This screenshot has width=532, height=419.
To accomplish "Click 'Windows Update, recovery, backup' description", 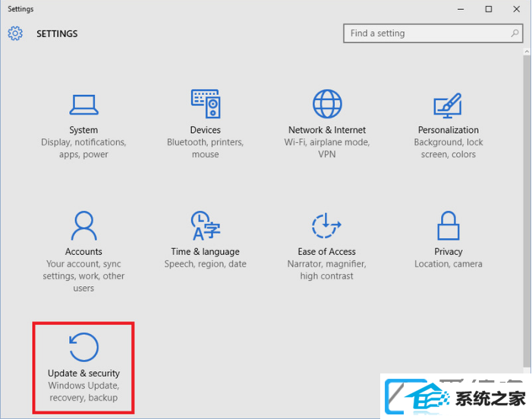I will pos(83,392).
